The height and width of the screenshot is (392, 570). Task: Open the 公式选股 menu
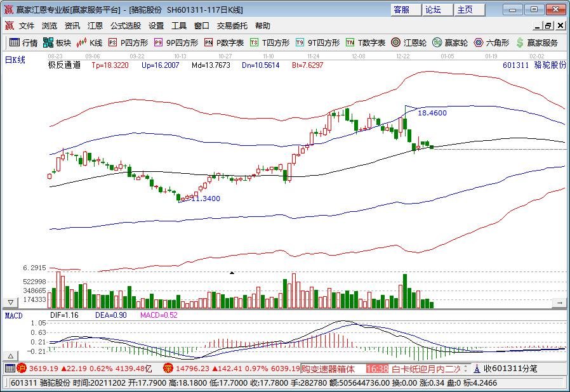coord(126,25)
